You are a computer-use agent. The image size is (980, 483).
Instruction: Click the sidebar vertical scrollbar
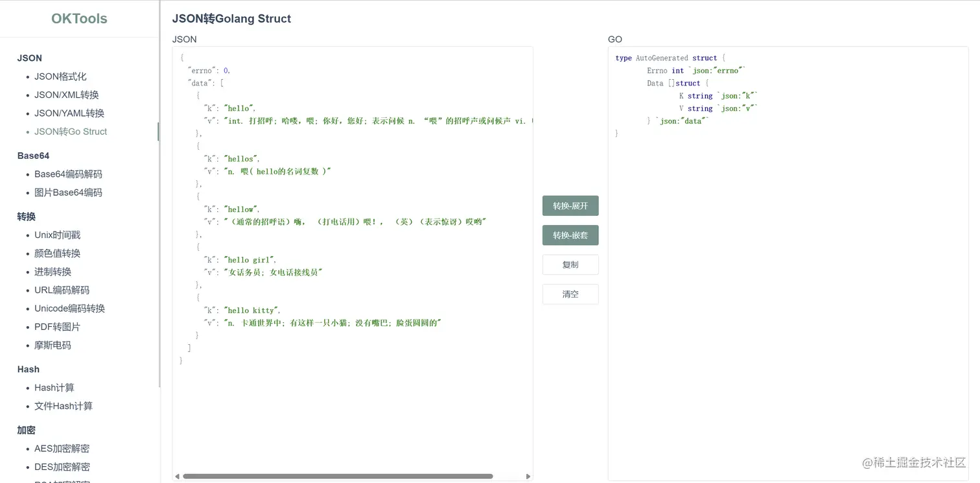pyautogui.click(x=159, y=194)
